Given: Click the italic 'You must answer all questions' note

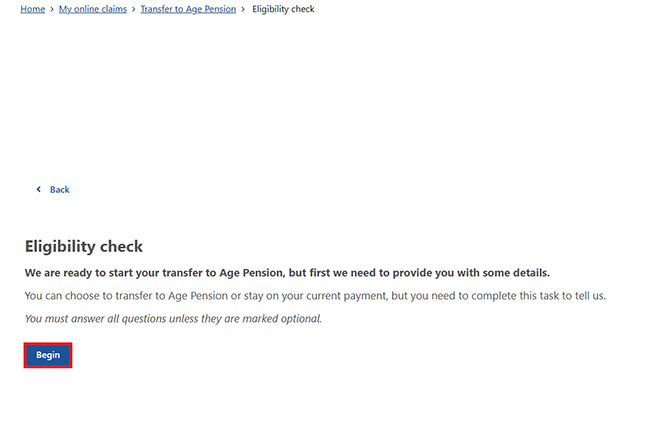Looking at the screenshot, I should (x=173, y=319).
